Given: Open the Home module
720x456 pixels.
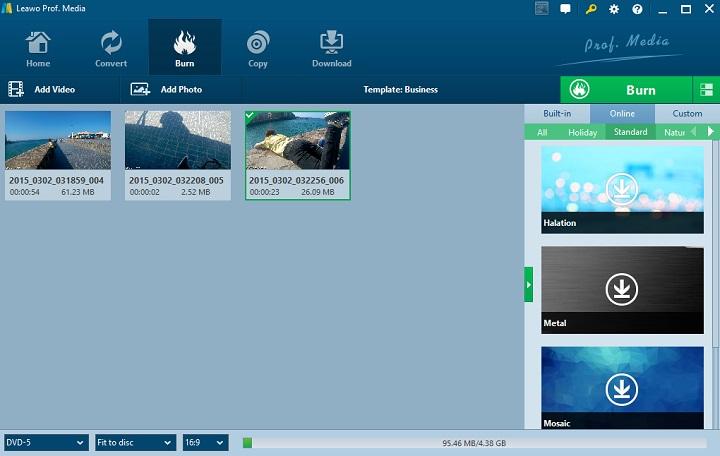Looking at the screenshot, I should click(38, 49).
